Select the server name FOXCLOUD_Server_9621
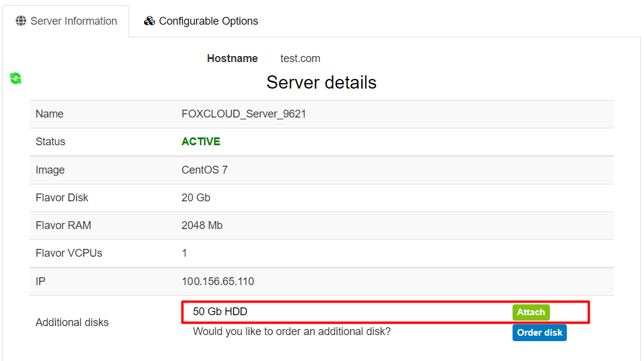This screenshot has height=361, width=644. coord(244,114)
